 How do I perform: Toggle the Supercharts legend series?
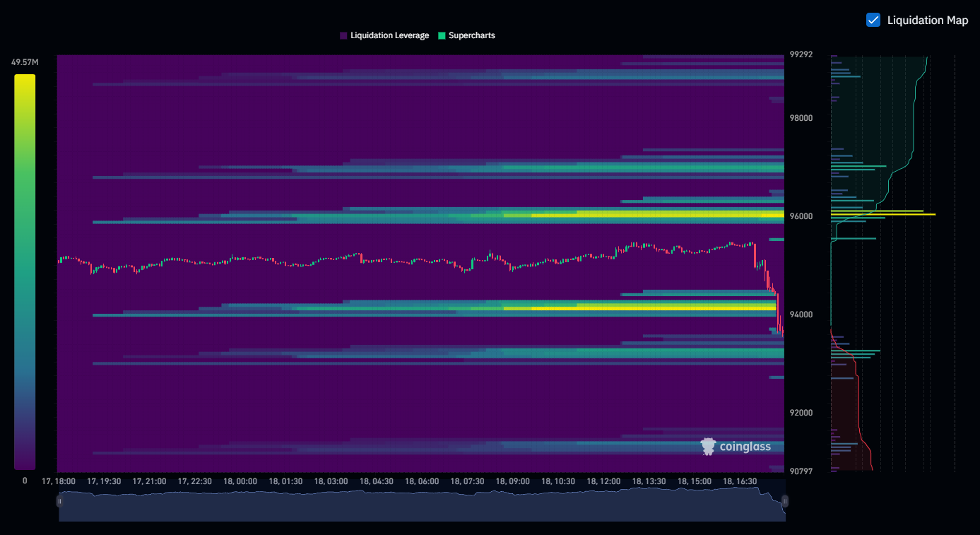point(466,35)
